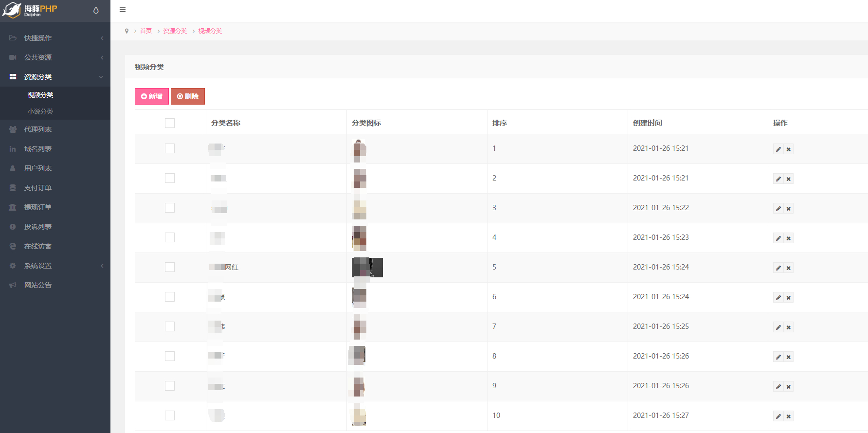Check the box for sort order 2 row

click(x=170, y=178)
